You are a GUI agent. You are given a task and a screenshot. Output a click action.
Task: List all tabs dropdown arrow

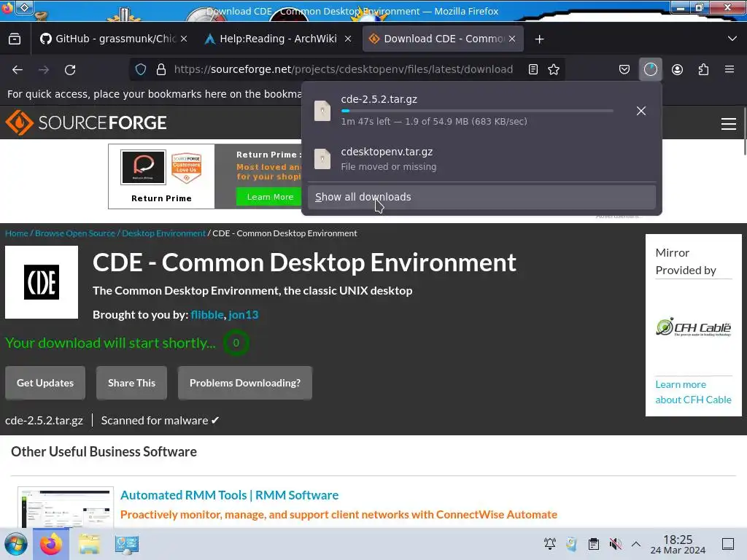click(732, 39)
